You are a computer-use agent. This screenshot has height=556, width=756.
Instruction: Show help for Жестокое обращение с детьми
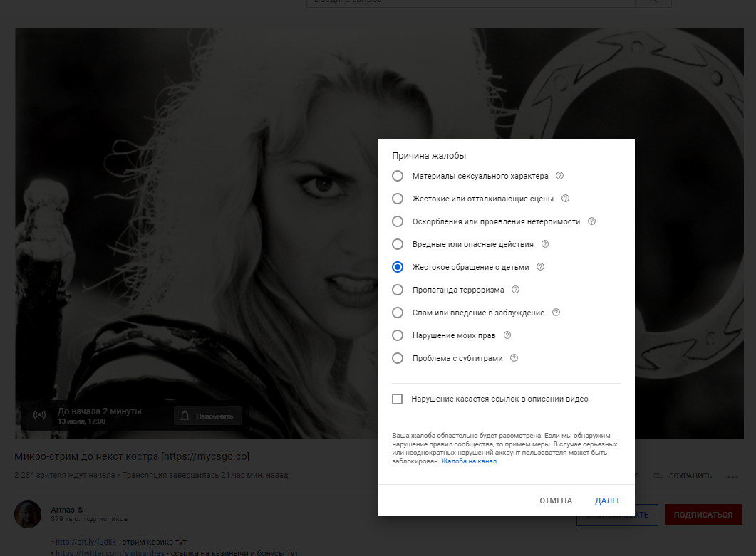pos(540,267)
